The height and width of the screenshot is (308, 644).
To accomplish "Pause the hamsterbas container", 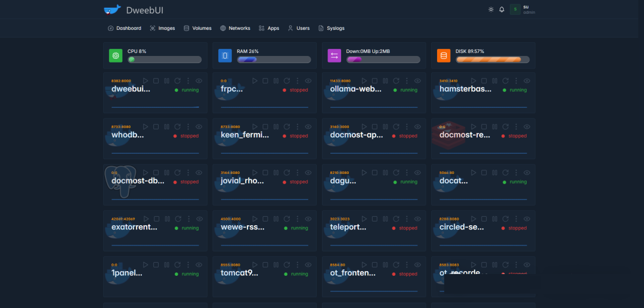I will 495,80.
